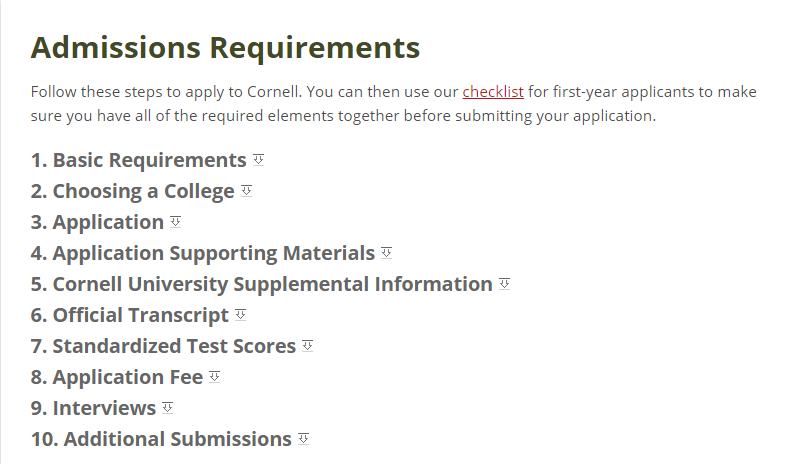The image size is (799, 464).
Task: Show the 10. Additional Submissions heading
Action: point(161,440)
